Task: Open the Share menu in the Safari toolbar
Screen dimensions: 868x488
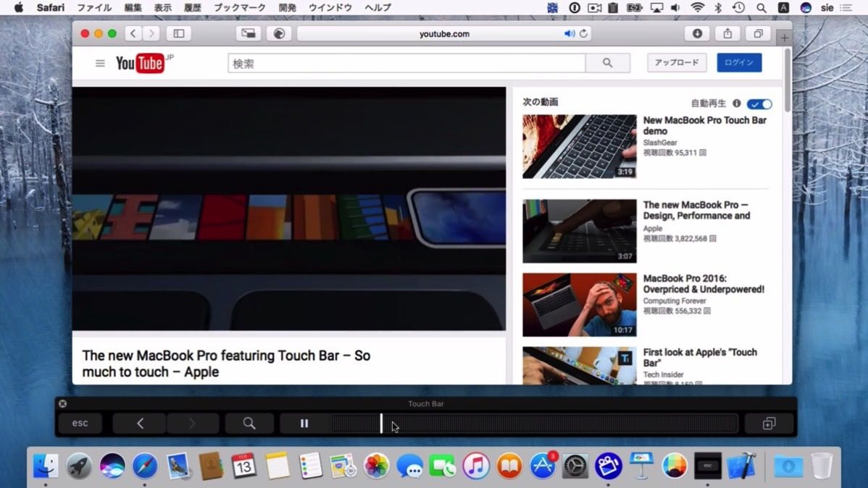Action: (x=727, y=34)
